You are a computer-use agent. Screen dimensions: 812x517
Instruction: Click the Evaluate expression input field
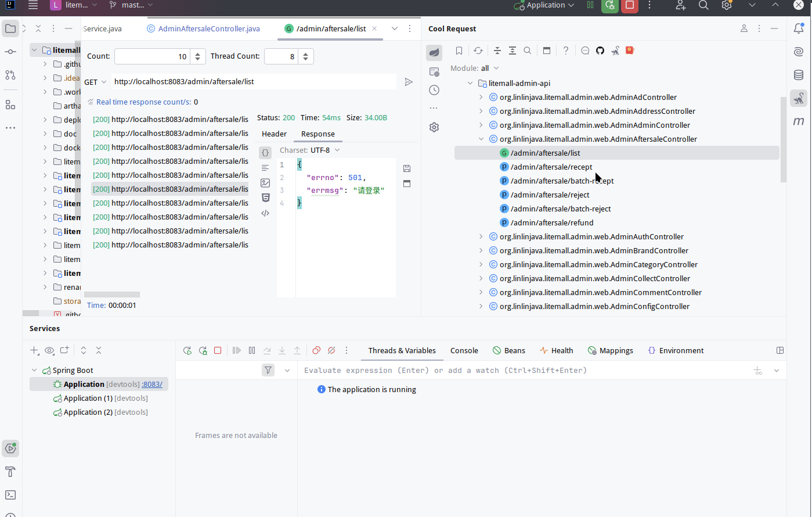(525, 370)
